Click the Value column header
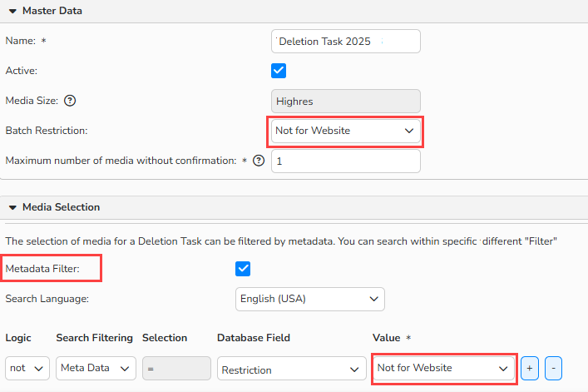Screen dimensions: 588x392 386,338
